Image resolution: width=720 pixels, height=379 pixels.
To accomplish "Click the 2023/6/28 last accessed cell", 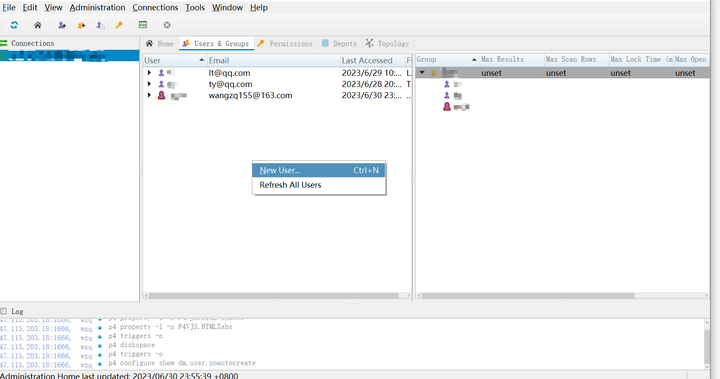I will point(371,84).
